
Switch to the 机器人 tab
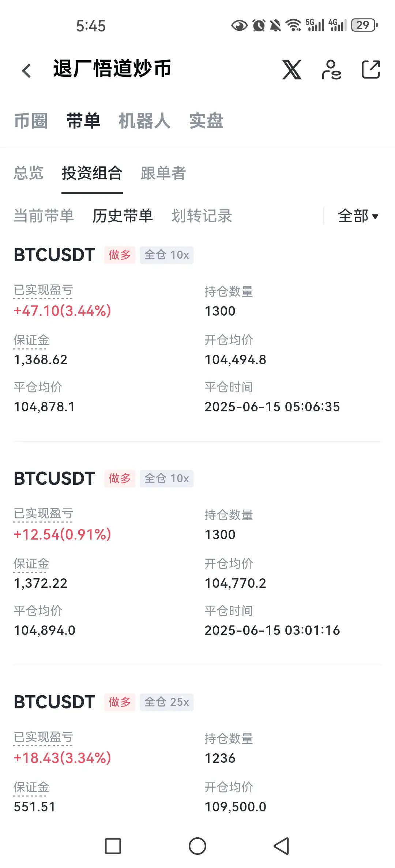tap(144, 121)
